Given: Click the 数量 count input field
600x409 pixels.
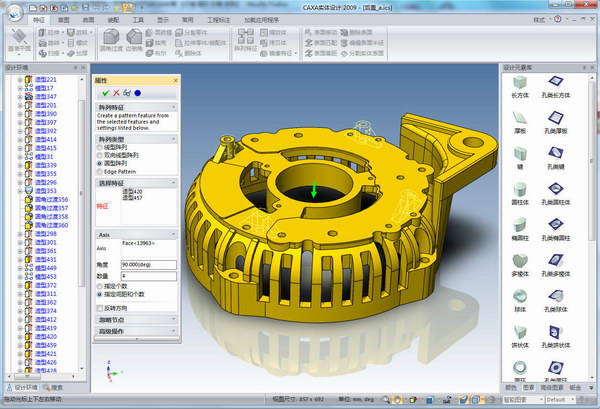Looking at the screenshot, I should [148, 276].
